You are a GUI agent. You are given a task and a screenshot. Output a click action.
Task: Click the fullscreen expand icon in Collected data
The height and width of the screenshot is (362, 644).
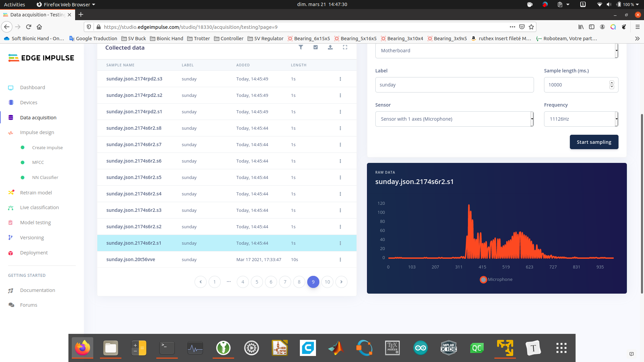345,47
